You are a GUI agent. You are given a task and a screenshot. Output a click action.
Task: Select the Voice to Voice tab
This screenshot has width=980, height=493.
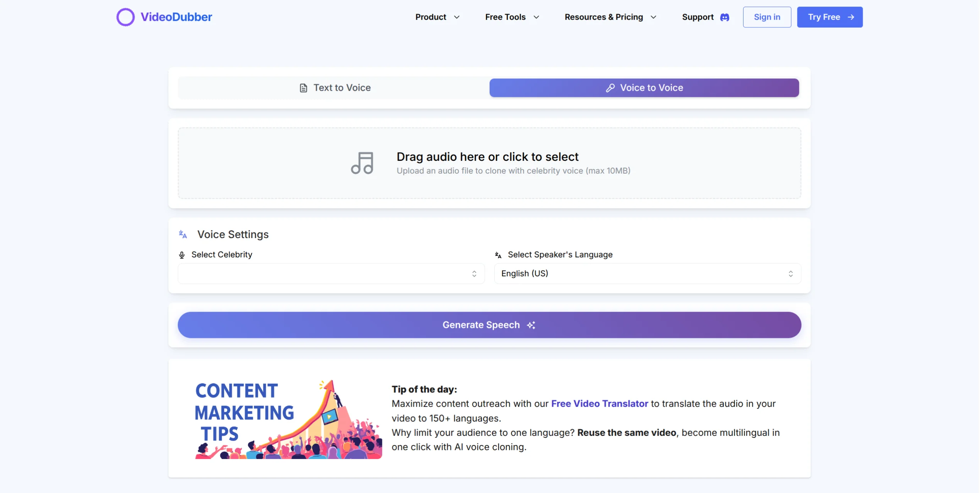644,88
